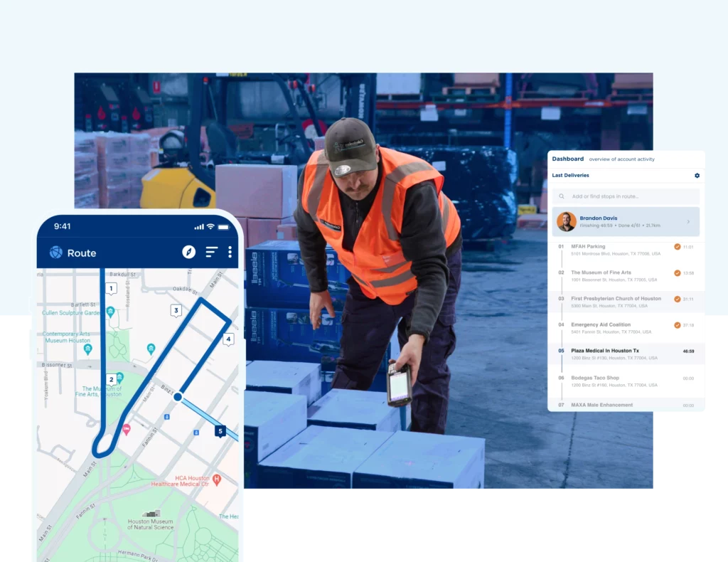Select numbered route marker 3 on the map

pos(176,310)
